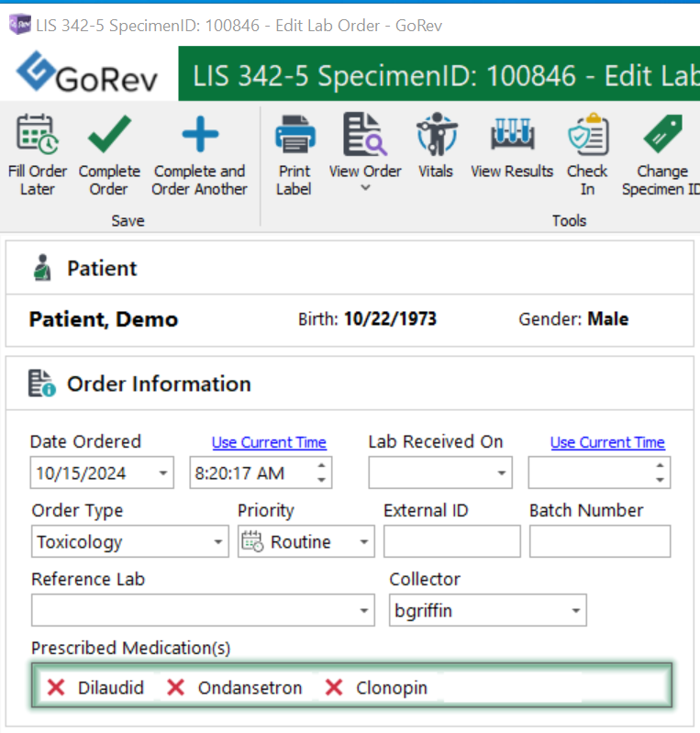Click into the External ID field
This screenshot has height=733, width=700.
451,541
